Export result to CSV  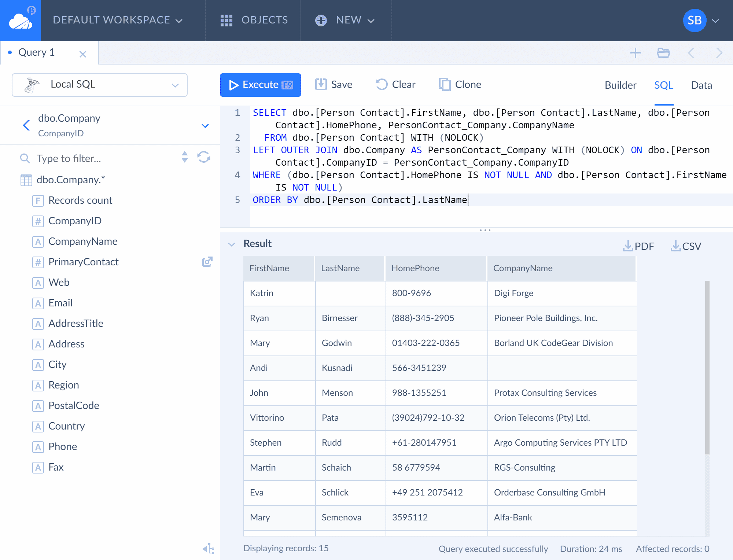686,246
